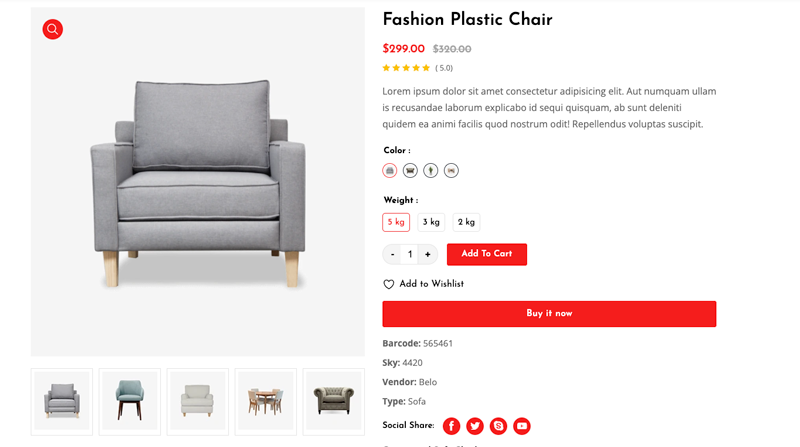This screenshot has width=800, height=447.
Task: Open the YouTube social share icon
Action: [522, 426]
